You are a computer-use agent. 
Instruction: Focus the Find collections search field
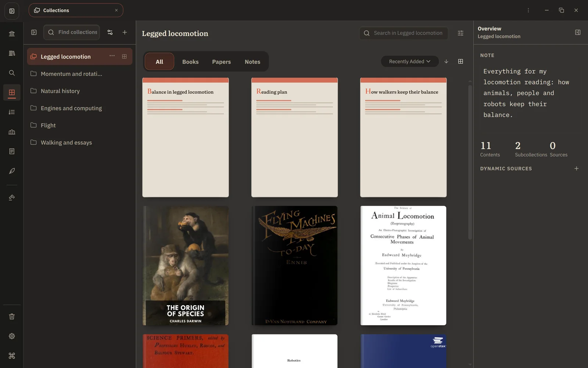[x=72, y=32]
